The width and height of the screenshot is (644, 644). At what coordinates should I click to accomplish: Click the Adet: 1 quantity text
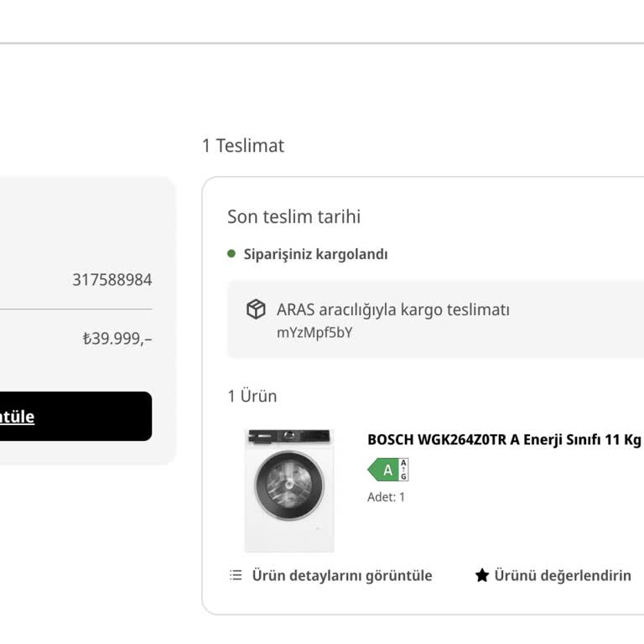386,497
